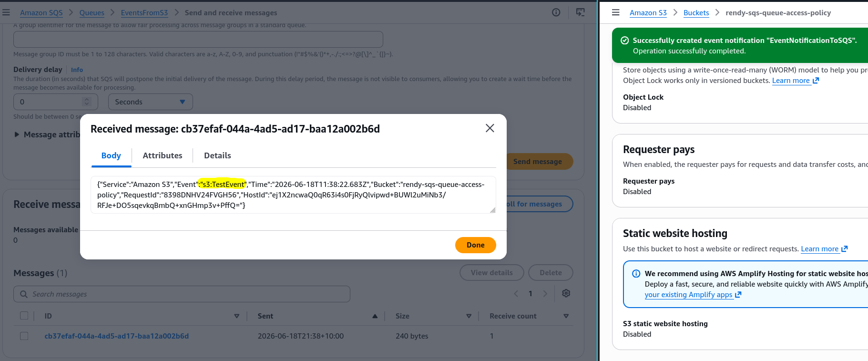Image resolution: width=868 pixels, height=361 pixels.
Task: Tick the checkbox for message cb37efaf
Action: tap(24, 336)
